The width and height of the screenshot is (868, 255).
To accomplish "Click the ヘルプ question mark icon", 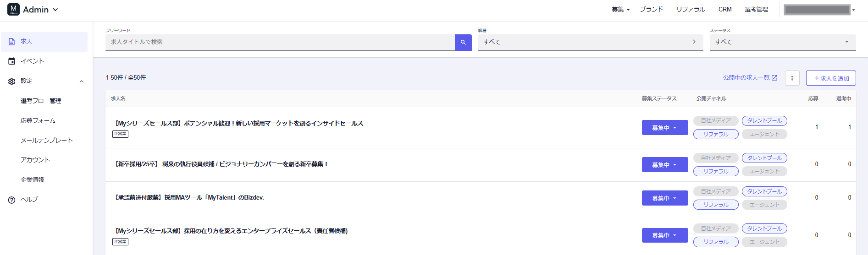I will pos(12,200).
